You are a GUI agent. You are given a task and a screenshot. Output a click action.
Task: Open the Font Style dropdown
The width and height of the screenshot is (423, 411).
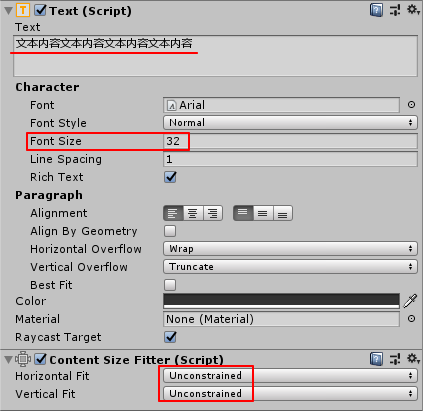(290, 123)
